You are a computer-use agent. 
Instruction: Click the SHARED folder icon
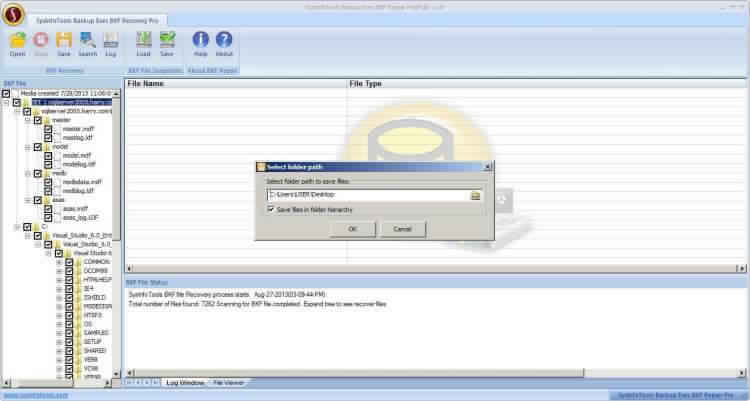(78, 351)
